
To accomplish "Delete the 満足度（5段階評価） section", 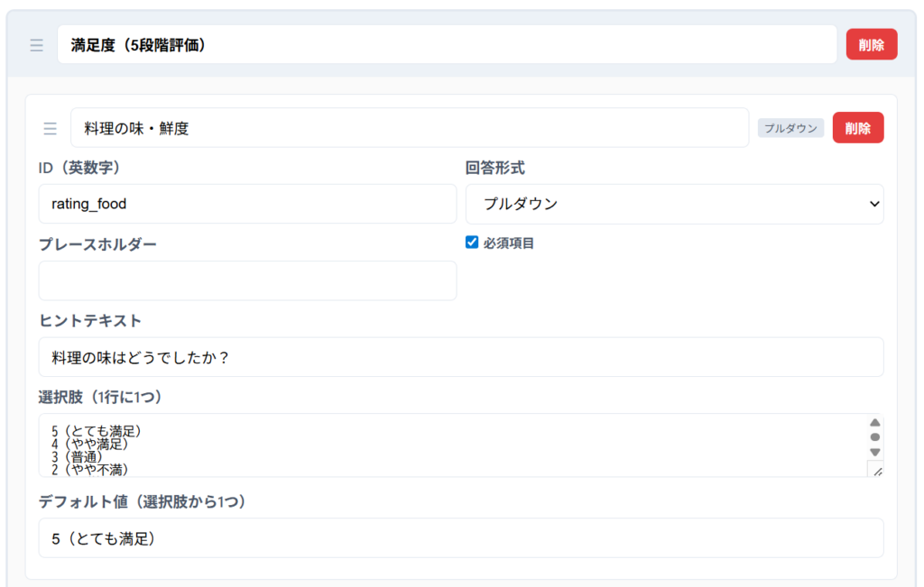I will 871,45.
